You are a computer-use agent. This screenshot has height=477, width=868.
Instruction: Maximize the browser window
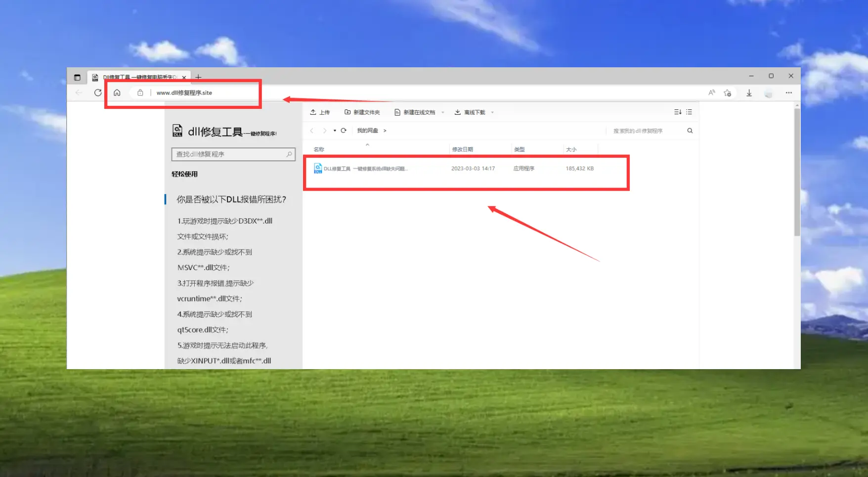click(771, 76)
